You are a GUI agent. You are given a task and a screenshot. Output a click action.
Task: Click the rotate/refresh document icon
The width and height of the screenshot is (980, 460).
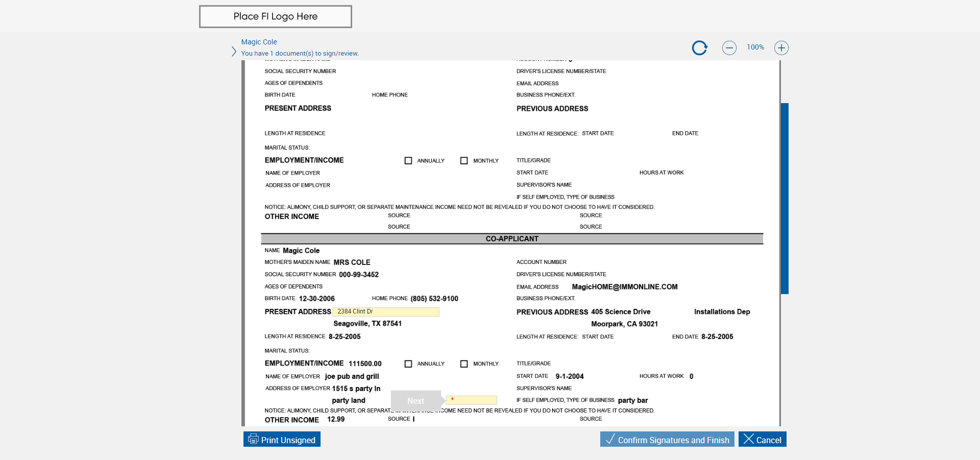click(x=699, y=48)
